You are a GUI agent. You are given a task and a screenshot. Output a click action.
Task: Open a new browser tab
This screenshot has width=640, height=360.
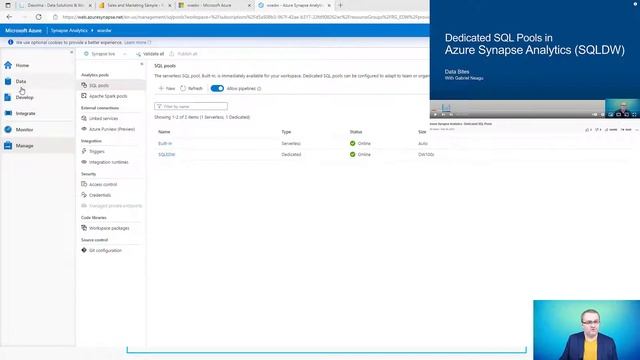coord(340,5)
